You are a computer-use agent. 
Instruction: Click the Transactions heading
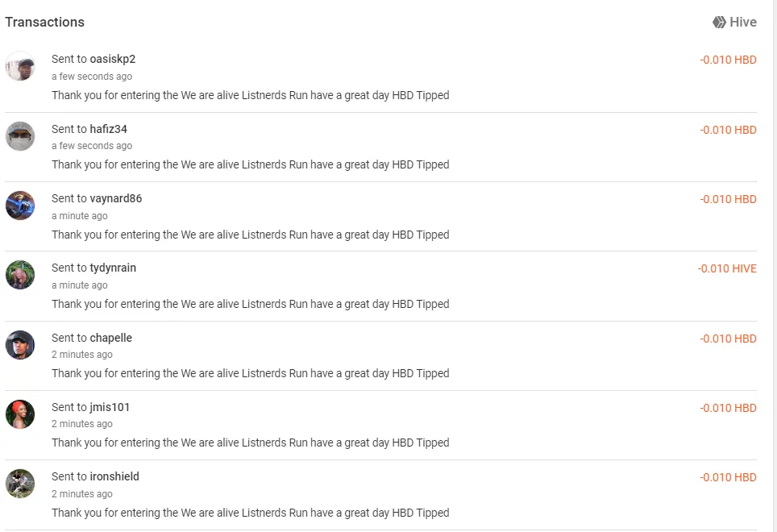[44, 23]
